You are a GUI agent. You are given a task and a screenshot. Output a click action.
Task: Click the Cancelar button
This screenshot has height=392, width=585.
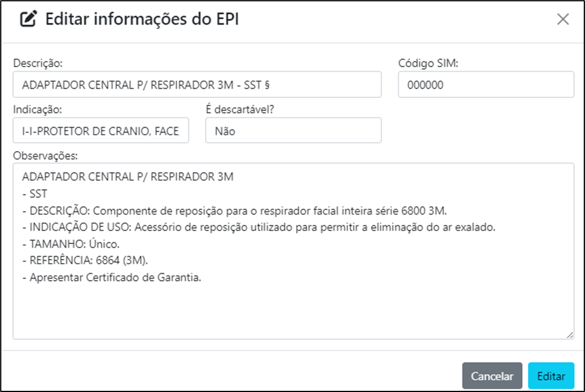click(492, 376)
